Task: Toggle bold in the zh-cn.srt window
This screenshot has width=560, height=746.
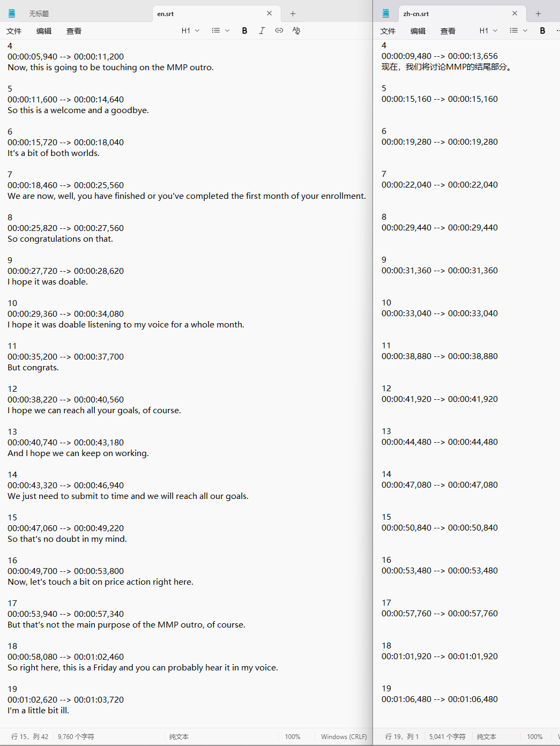Action: pos(542,31)
